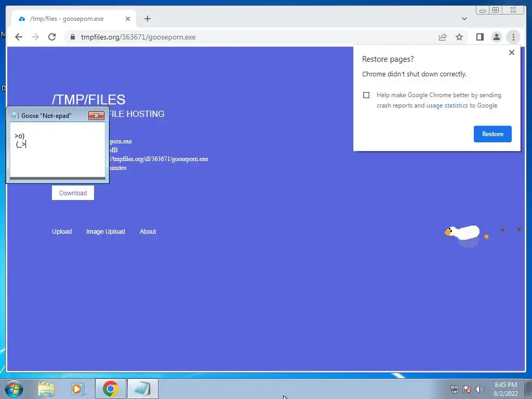The width and height of the screenshot is (532, 399).
Task: Minimize the Chrome window
Action: coord(483,10)
